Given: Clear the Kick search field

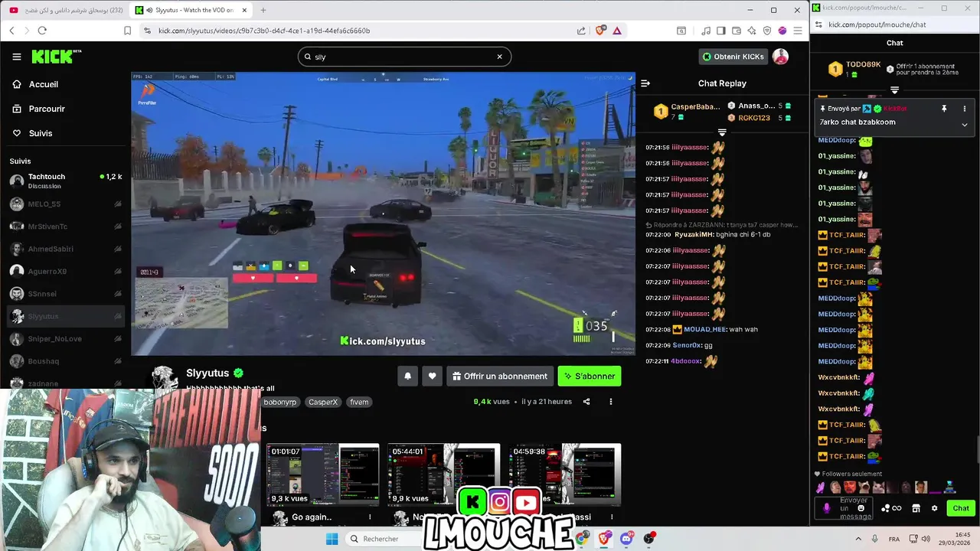Looking at the screenshot, I should tap(499, 57).
